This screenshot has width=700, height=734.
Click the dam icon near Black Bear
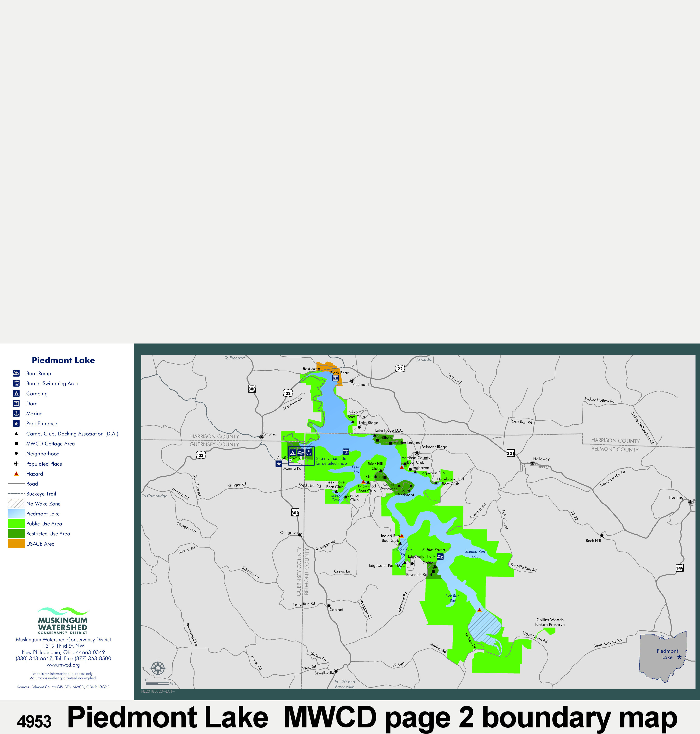coord(335,378)
